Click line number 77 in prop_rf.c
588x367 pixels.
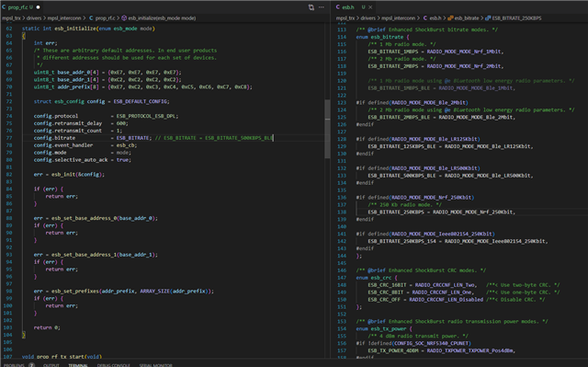(x=9, y=138)
